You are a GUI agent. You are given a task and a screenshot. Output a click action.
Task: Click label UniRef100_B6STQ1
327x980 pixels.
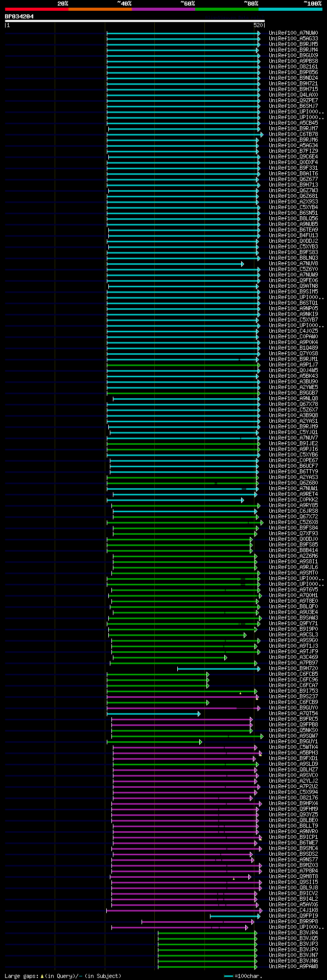(293, 303)
